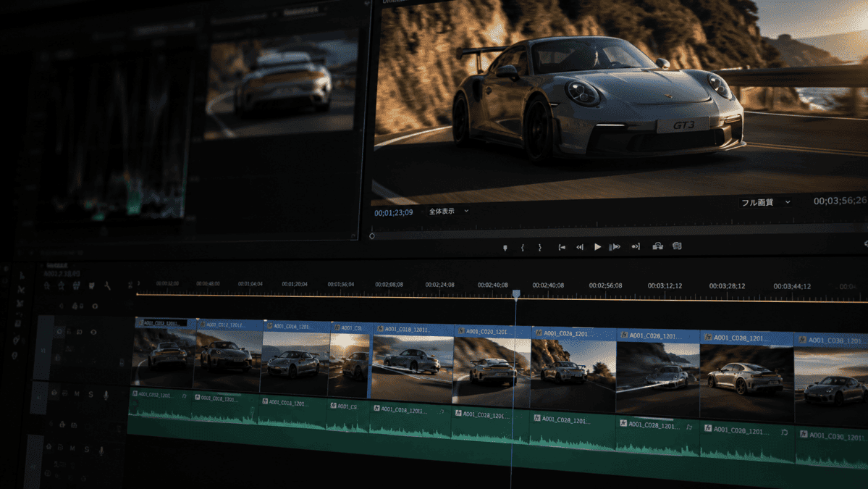Toggle timeline snapping magnet icon

(61, 285)
